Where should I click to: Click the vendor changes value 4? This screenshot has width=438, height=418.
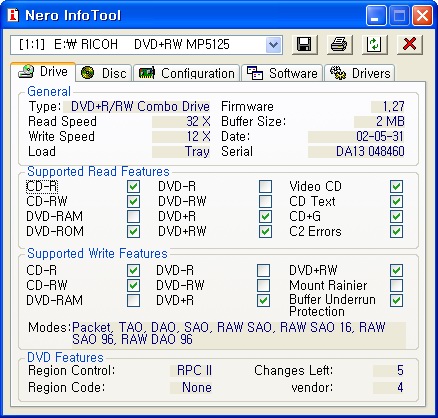pos(389,388)
